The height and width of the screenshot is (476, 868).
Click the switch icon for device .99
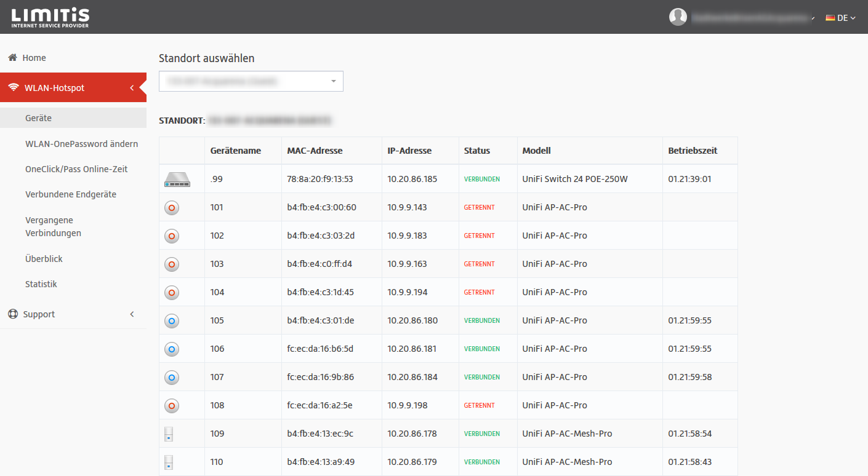pyautogui.click(x=177, y=180)
